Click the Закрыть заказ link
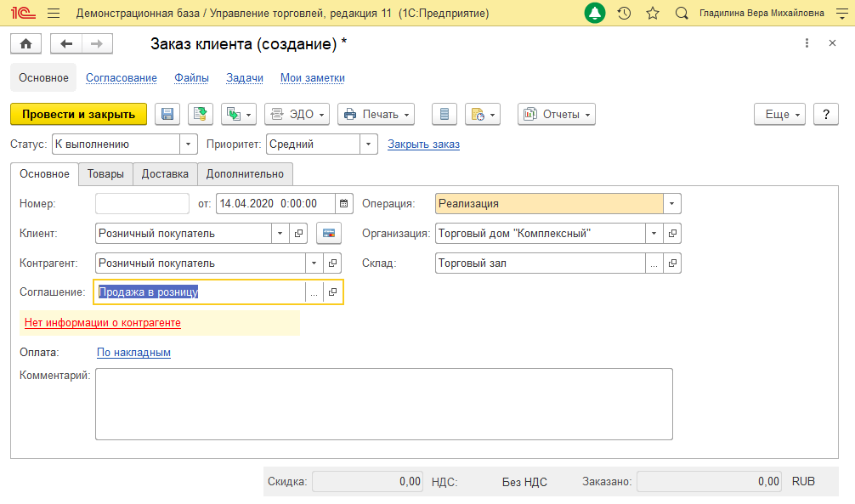 click(x=424, y=144)
